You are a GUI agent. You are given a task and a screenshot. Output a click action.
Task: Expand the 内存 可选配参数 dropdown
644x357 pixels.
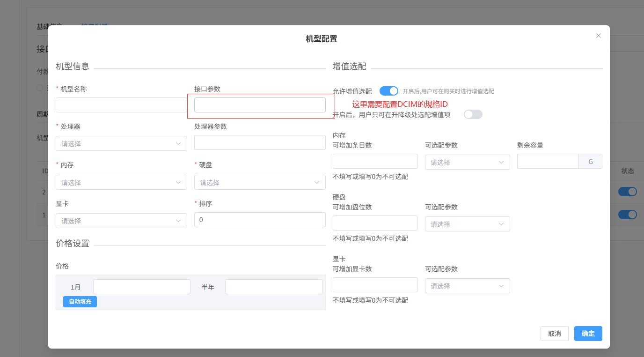point(468,162)
